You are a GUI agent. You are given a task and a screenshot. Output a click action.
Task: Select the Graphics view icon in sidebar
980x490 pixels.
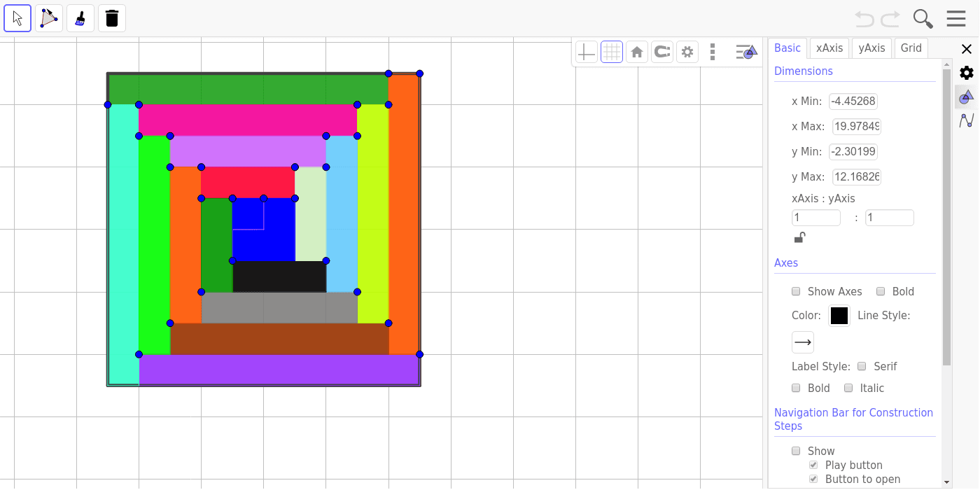(x=967, y=97)
